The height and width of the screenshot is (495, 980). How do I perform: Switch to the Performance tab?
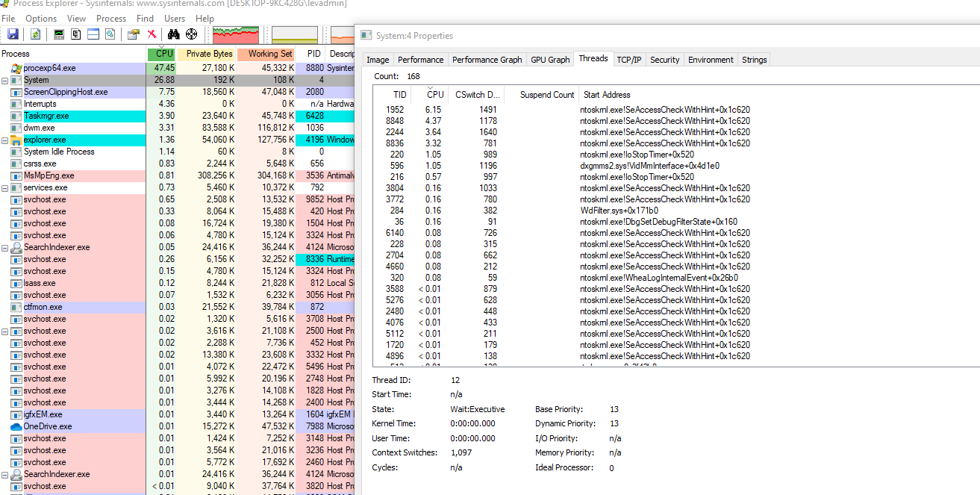[420, 60]
